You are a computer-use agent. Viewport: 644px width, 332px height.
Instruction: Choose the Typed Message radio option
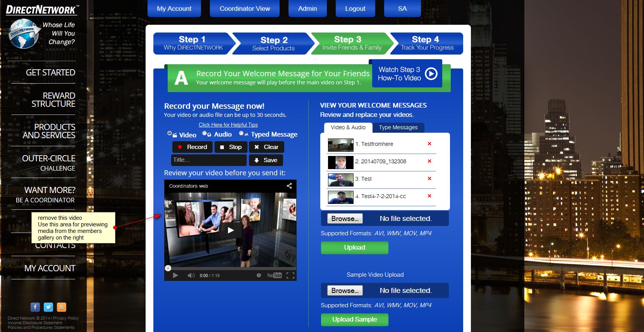241,133
